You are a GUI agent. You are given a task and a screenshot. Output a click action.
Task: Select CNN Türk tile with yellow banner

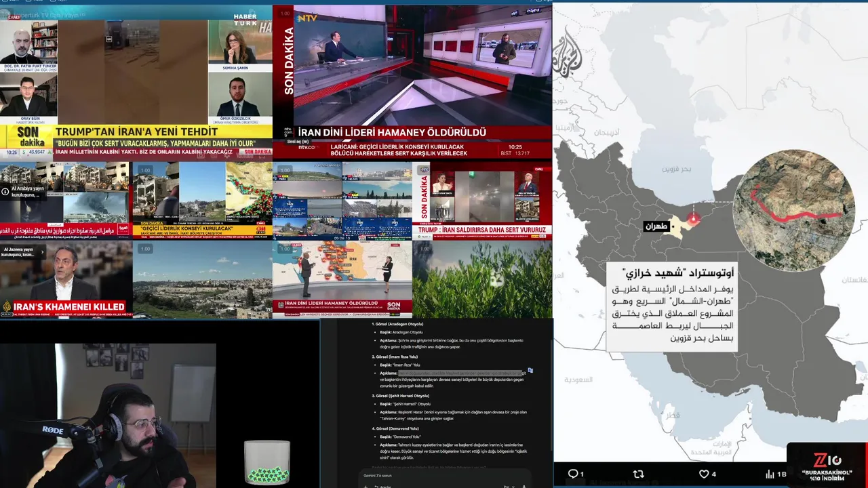pyautogui.click(x=202, y=201)
